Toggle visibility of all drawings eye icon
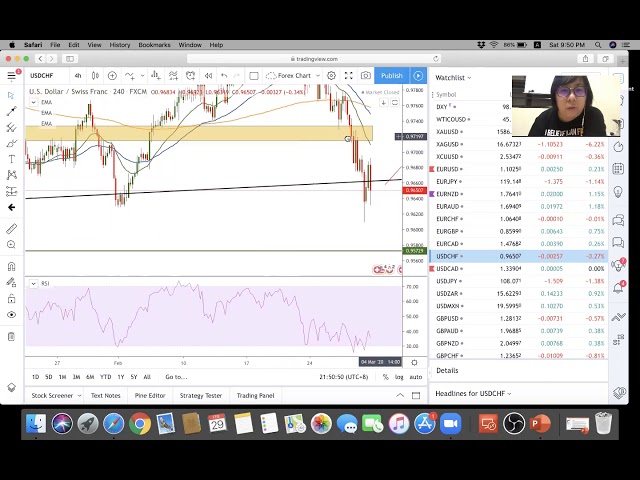This screenshot has height=480, width=640. [x=11, y=315]
